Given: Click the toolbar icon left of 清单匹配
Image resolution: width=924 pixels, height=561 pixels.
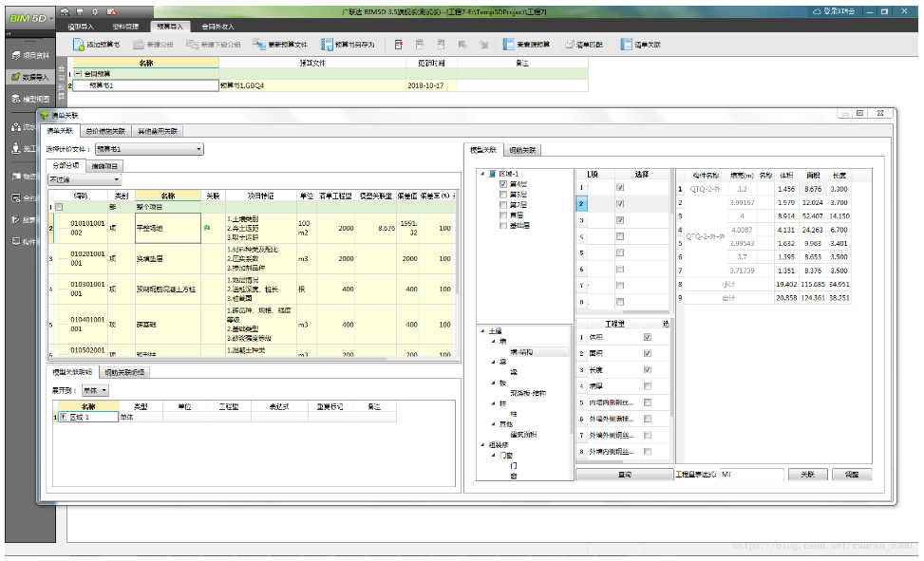Looking at the screenshot, I should (x=508, y=45).
